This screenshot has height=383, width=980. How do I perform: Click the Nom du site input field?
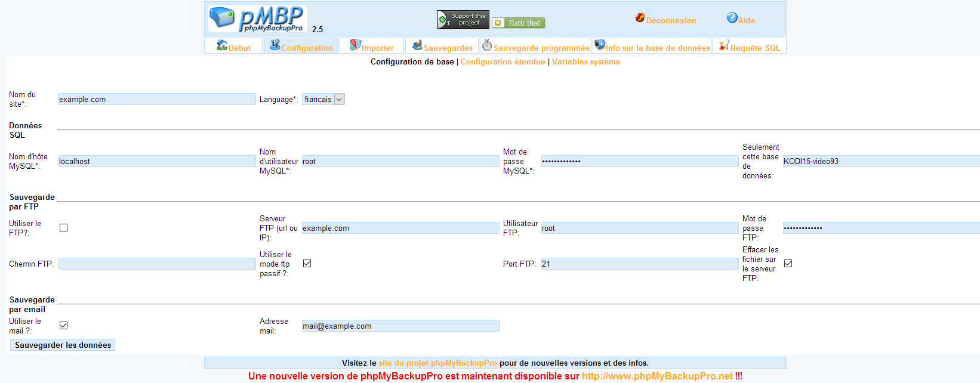pyautogui.click(x=157, y=100)
